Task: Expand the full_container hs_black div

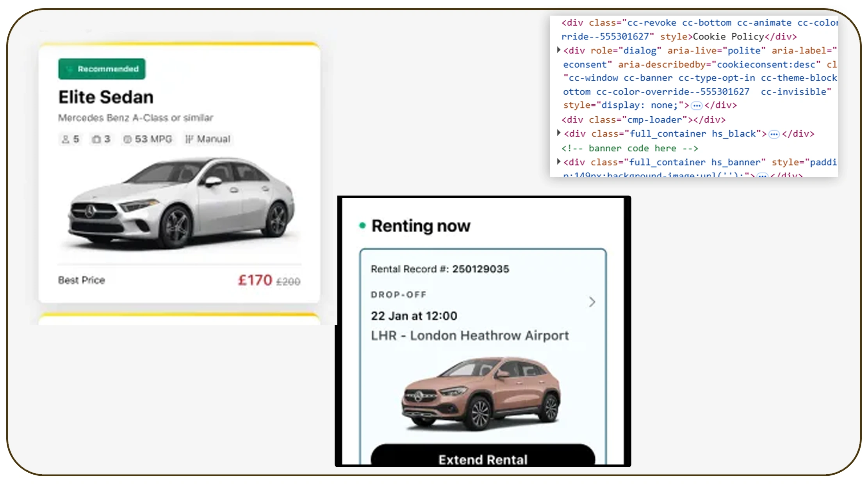Action: (x=559, y=133)
